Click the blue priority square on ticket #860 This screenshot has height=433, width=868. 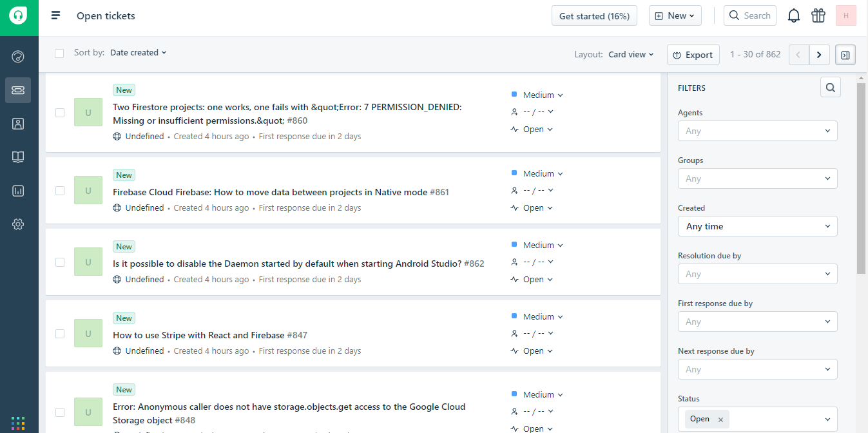click(514, 94)
